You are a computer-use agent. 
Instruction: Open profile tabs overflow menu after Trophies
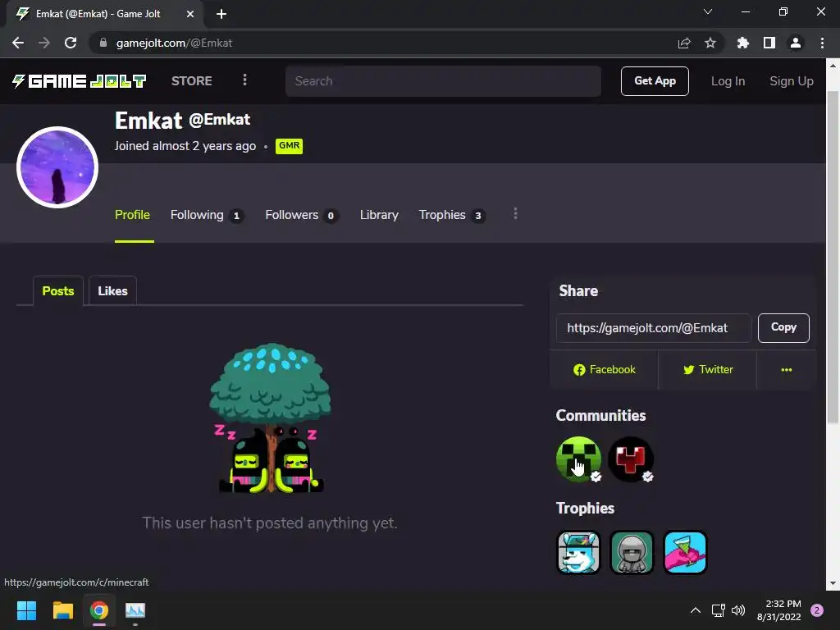pos(515,214)
